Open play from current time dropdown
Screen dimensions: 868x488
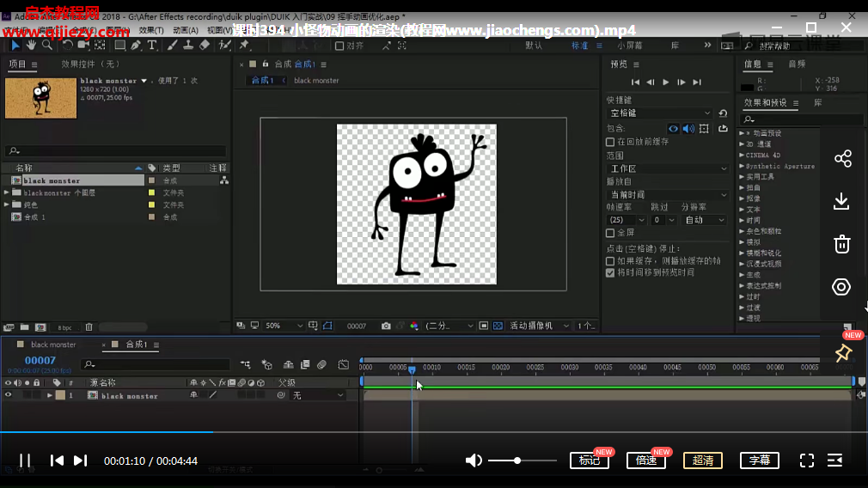(x=668, y=195)
